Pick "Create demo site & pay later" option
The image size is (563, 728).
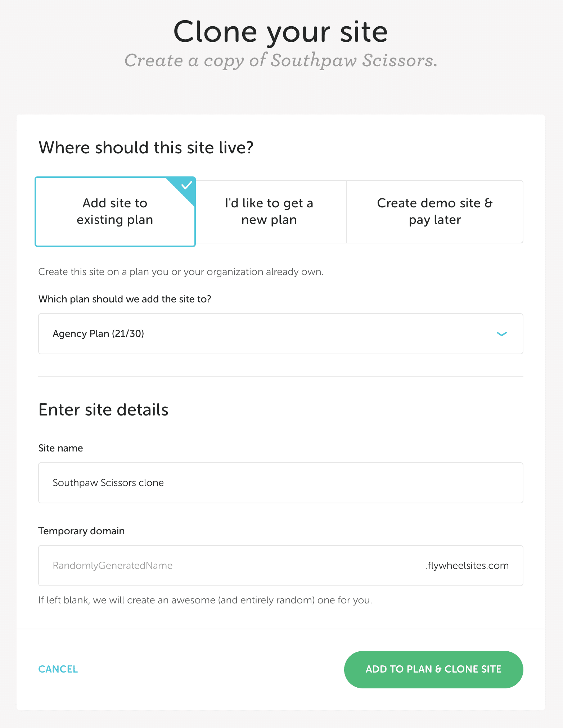tap(434, 211)
